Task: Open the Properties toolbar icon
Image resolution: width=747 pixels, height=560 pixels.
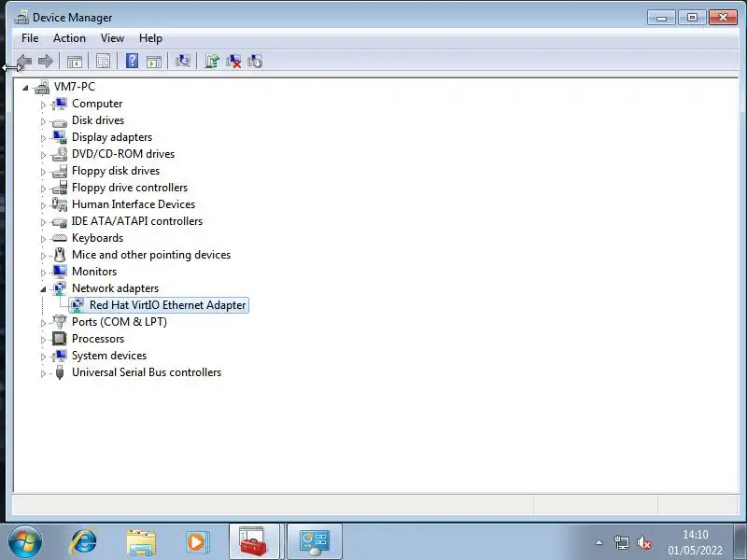Action: (103, 62)
